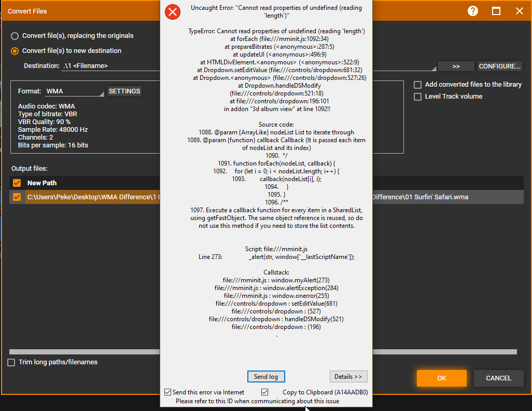532x411 pixels.
Task: Uncheck Send this error via Internet
Action: point(167,392)
